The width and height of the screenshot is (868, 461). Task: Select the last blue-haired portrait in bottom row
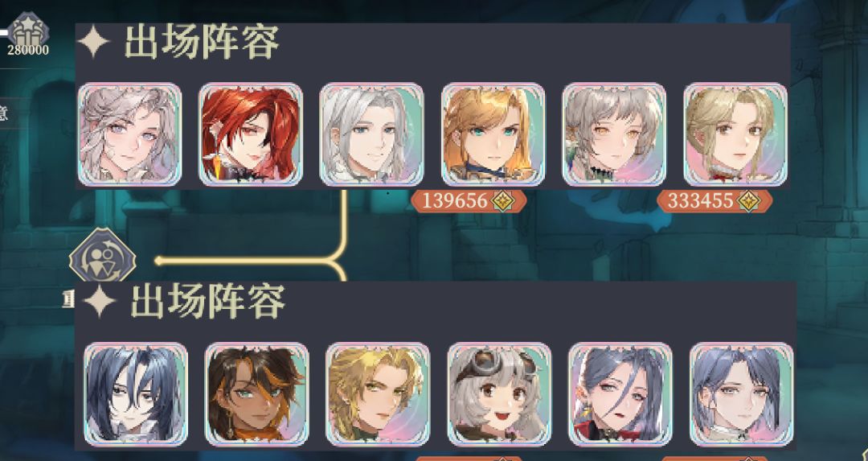point(742,394)
